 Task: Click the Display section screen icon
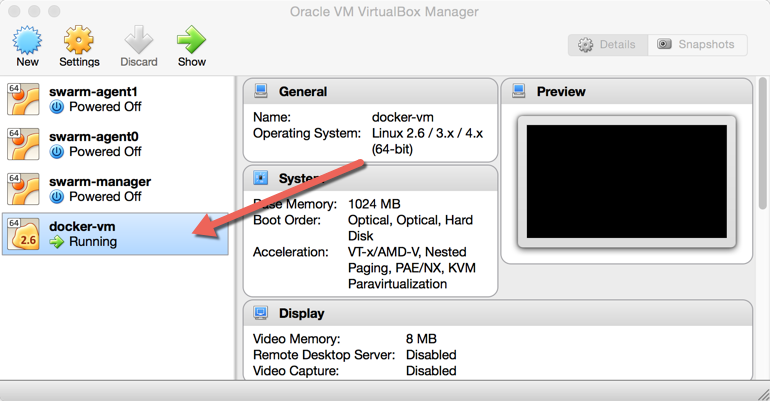click(x=261, y=313)
